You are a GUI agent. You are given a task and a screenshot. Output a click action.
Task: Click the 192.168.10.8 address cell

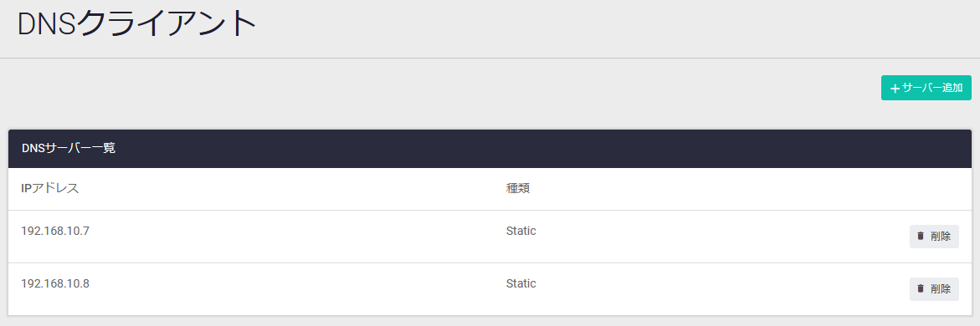tap(55, 283)
